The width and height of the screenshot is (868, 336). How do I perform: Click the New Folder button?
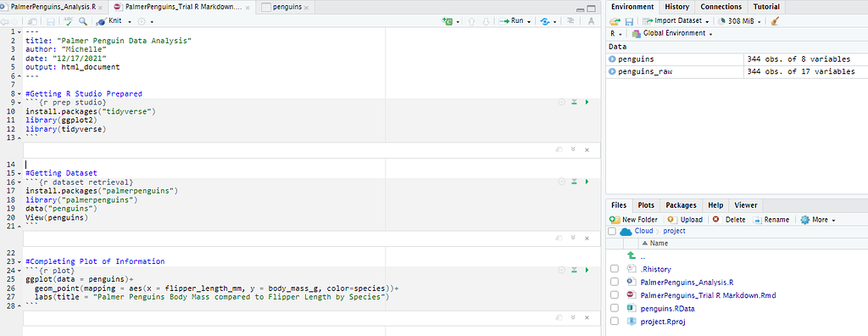pos(634,220)
